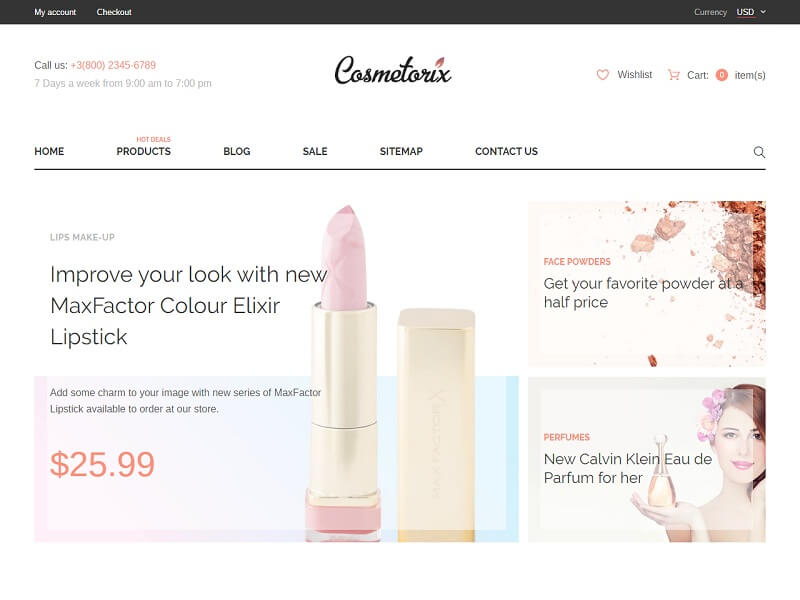The image size is (800, 600).
Task: Click the currency dropdown chevron arrow
Action: (763, 12)
